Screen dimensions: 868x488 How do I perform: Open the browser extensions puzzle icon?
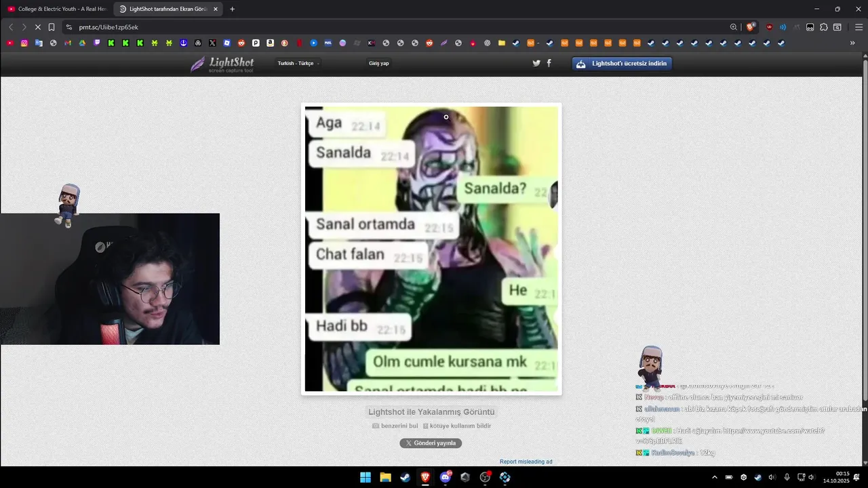(x=824, y=27)
